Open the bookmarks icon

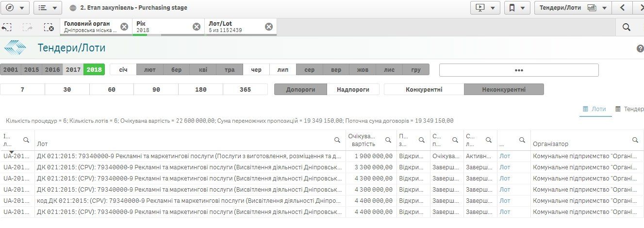coord(512,8)
